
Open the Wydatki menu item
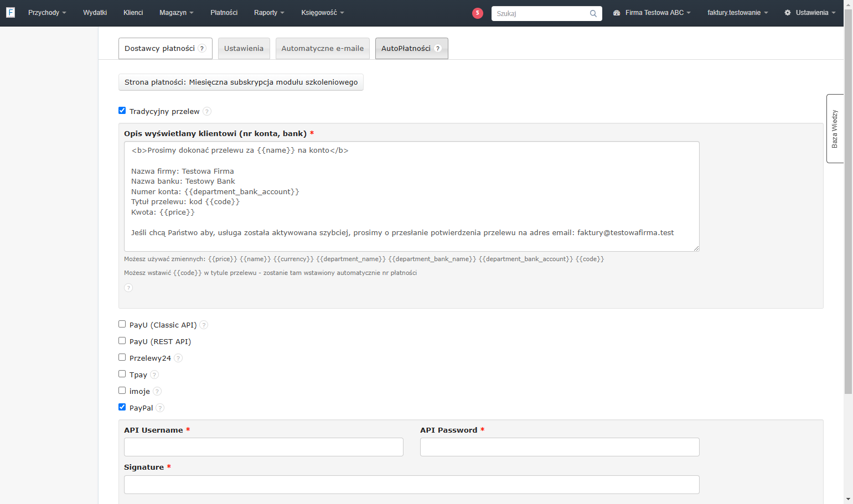pos(95,13)
